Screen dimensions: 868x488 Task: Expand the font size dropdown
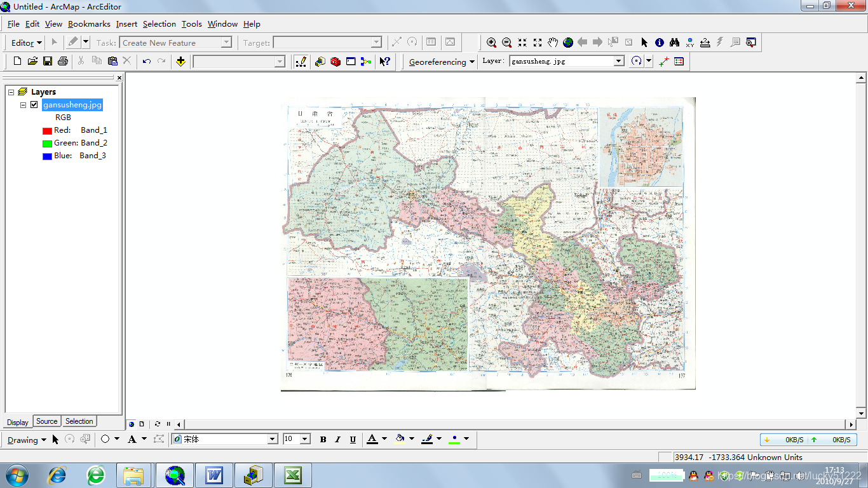pos(305,439)
